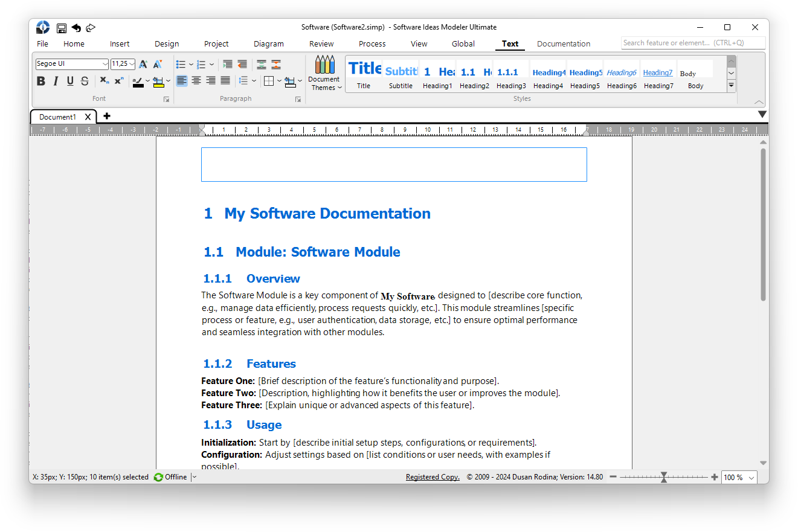The height and width of the screenshot is (532, 798).
Task: Toggle bold formatting
Action: pos(41,81)
